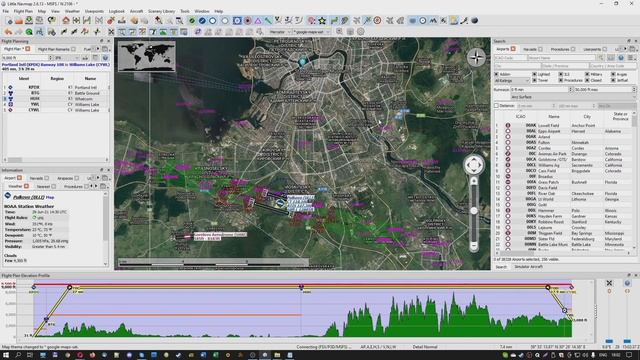Screen dimensions: 640x360
Task: Toggle the ILS checkbox
Action: (561, 74)
